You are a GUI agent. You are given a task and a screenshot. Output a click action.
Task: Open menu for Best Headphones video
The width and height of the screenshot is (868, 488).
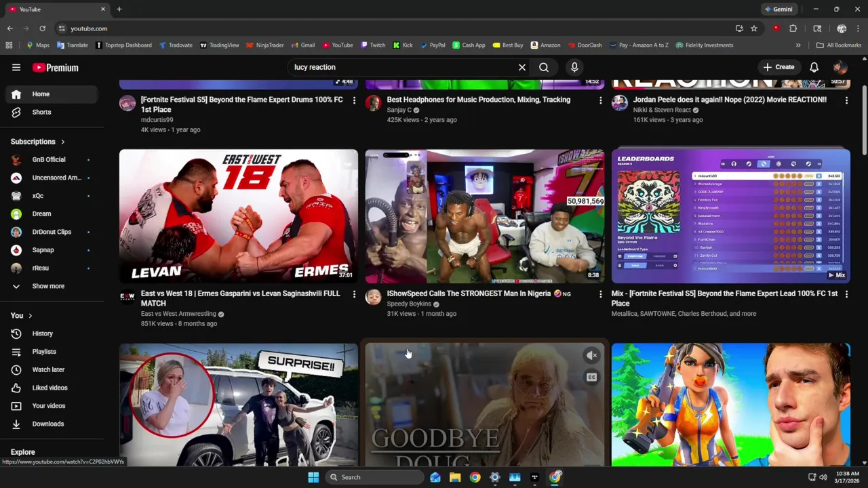[600, 100]
